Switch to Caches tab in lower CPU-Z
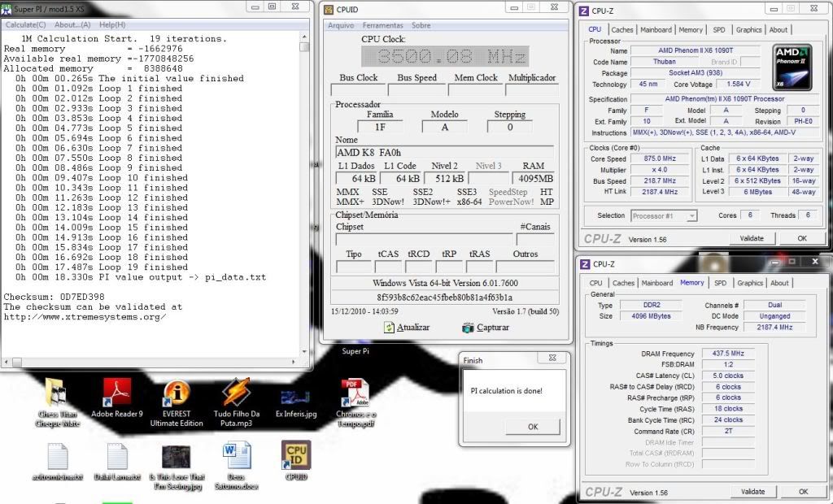 click(623, 283)
